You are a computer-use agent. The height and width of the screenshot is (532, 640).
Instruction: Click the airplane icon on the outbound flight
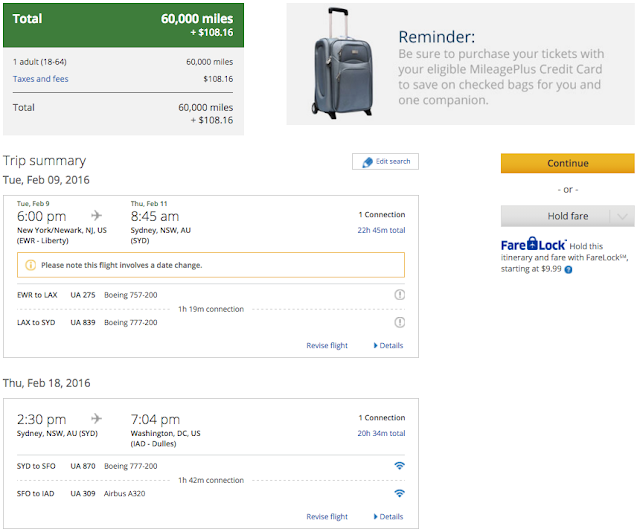coord(97,215)
